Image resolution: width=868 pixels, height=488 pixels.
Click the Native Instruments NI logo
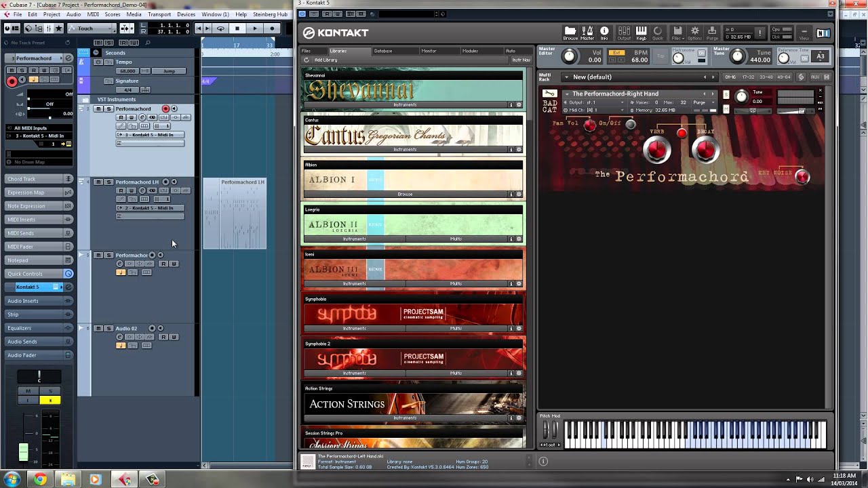(x=823, y=33)
